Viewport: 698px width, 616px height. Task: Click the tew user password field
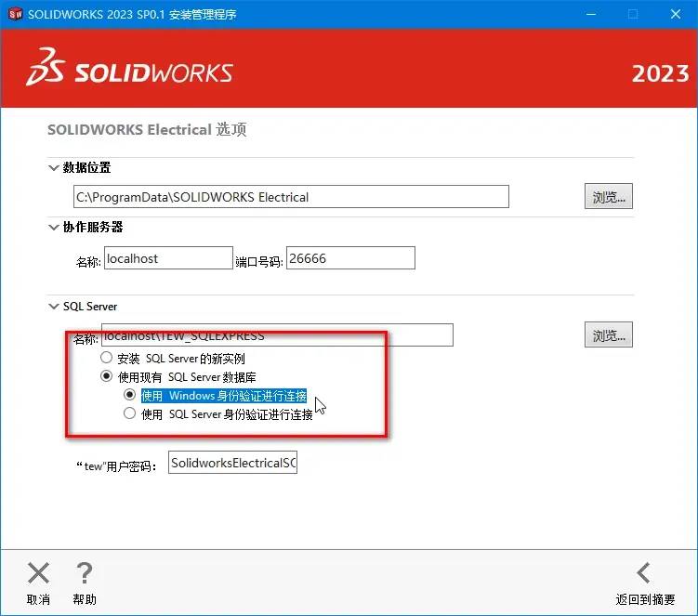(x=232, y=463)
